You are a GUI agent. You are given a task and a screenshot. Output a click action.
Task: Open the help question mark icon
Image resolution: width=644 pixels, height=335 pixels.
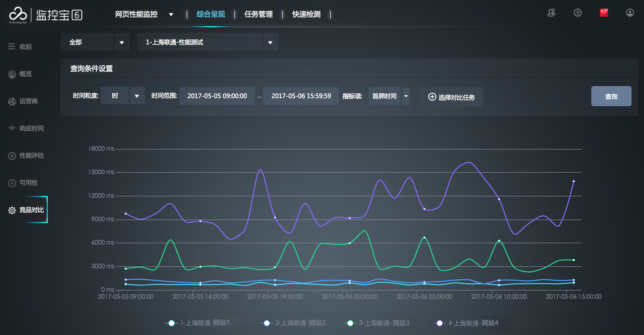coord(577,13)
